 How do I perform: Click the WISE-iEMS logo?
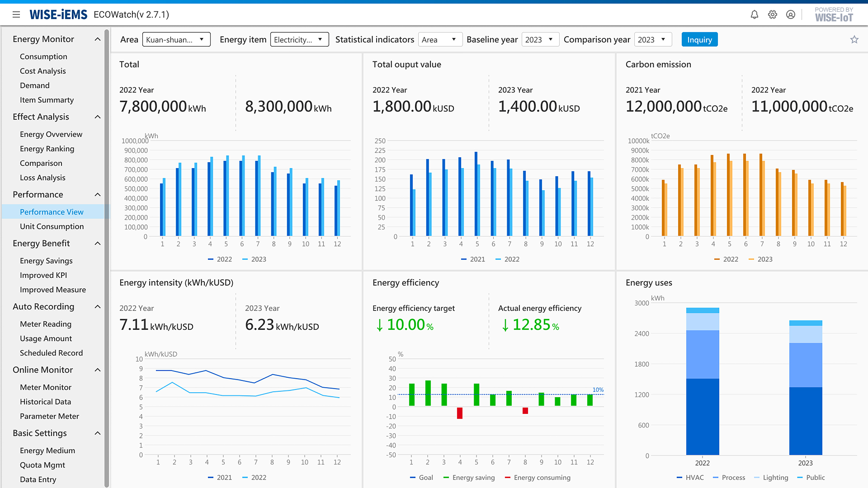58,15
